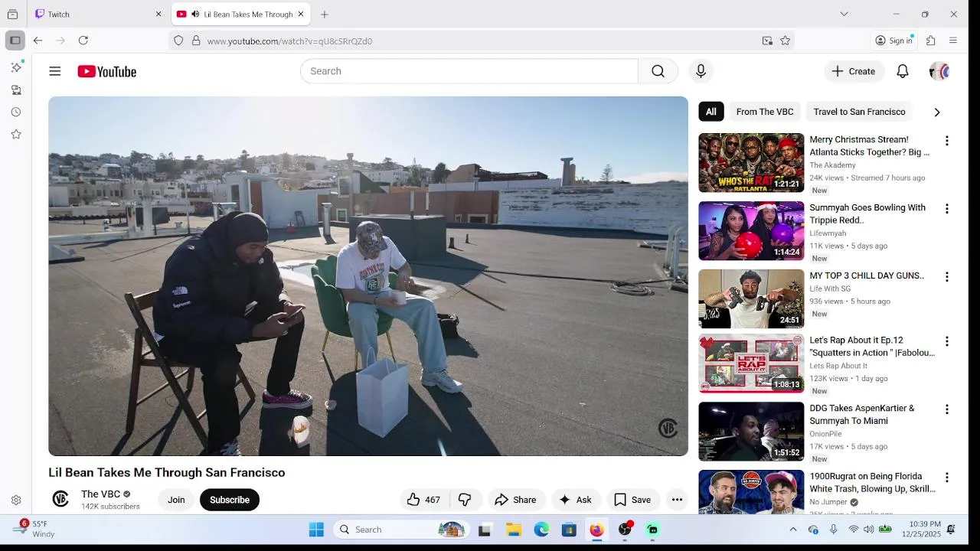Click the magnifier search button

pos(658,71)
